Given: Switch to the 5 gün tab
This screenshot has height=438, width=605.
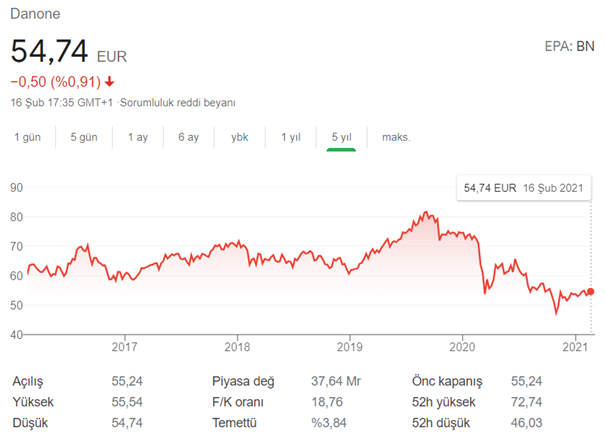Looking at the screenshot, I should 83,137.
